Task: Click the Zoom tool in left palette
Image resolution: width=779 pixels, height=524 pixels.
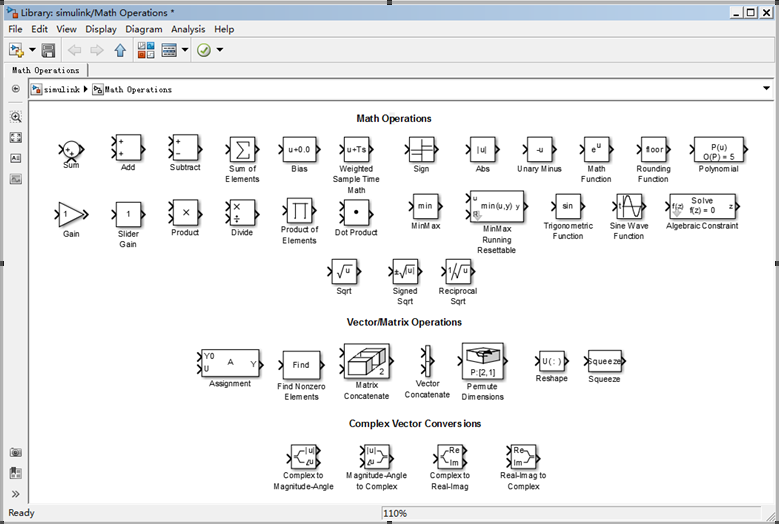Action: [x=15, y=117]
